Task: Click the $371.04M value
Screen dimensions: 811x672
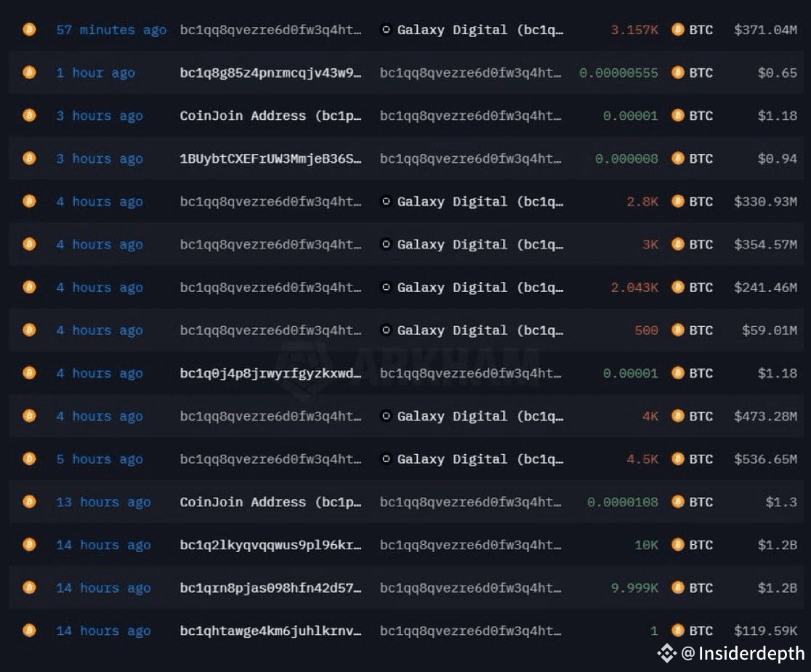Action: pyautogui.click(x=765, y=30)
